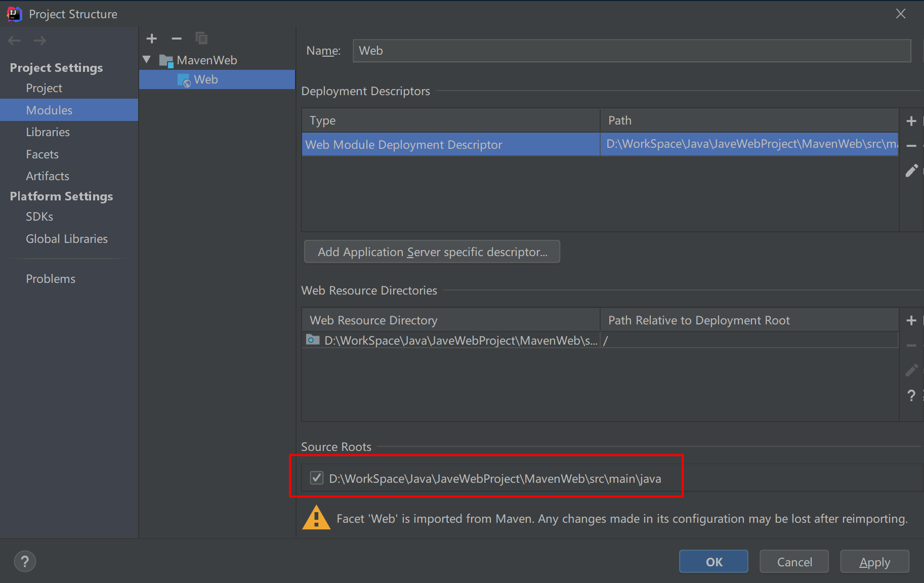Toggle the src\main\java source root checkbox
Screen dimensions: 924x583
click(317, 478)
